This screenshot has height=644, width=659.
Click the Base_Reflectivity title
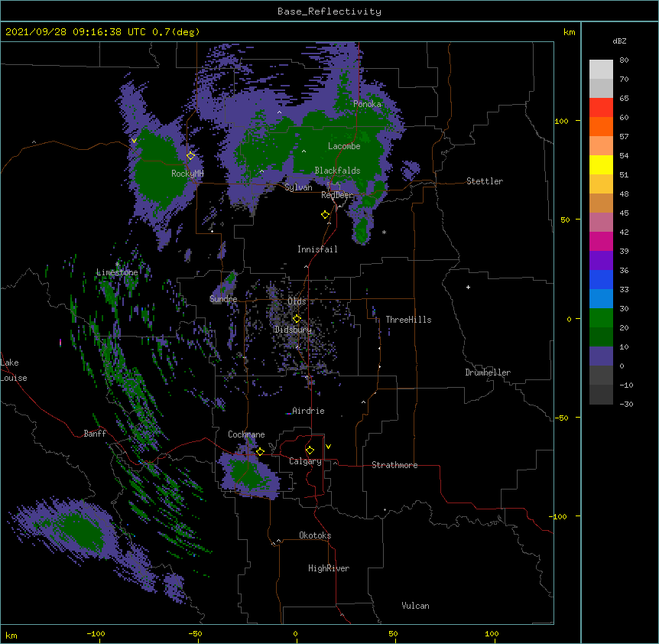point(329,11)
